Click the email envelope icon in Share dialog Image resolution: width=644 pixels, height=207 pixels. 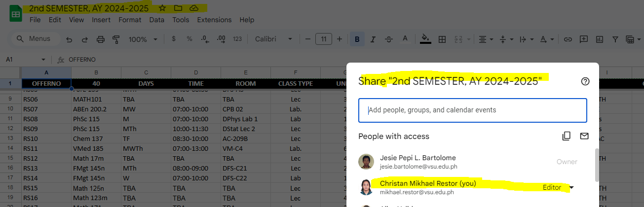[x=584, y=136]
